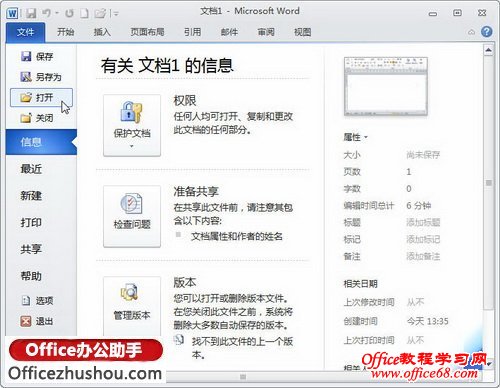This screenshot has width=500, height=388.
Task: Click the Redo icon in Quick Access Toolbar
Action: pos(69,14)
